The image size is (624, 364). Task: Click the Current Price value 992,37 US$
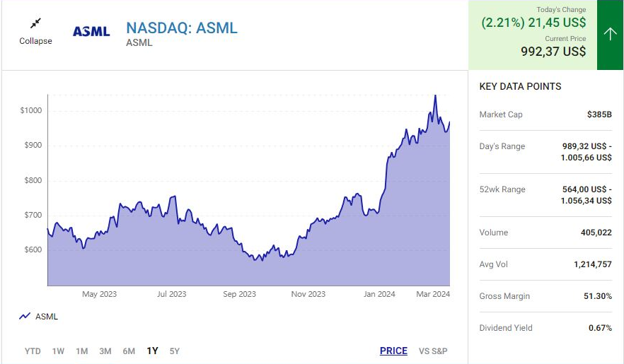pos(553,52)
